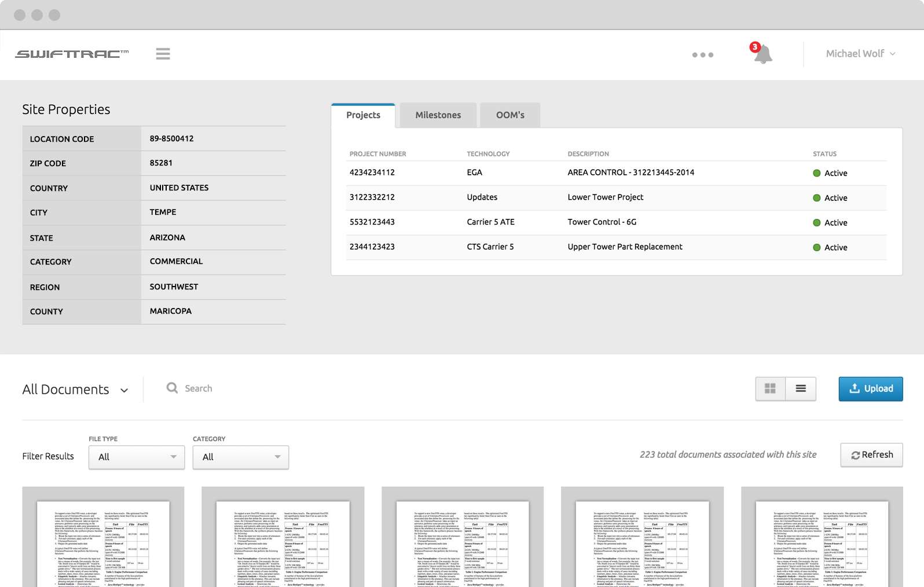Open the fifth document thumbnail
Image resolution: width=924 pixels, height=587 pixels.
tap(822, 537)
